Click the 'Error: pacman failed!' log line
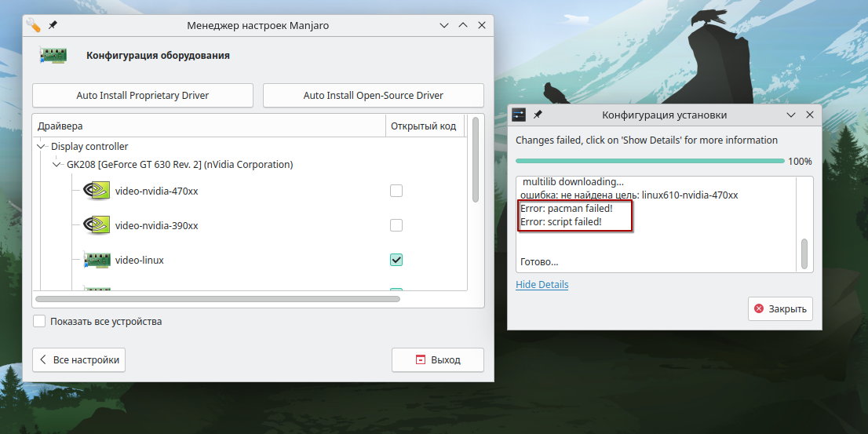This screenshot has height=434, width=868. click(x=567, y=209)
